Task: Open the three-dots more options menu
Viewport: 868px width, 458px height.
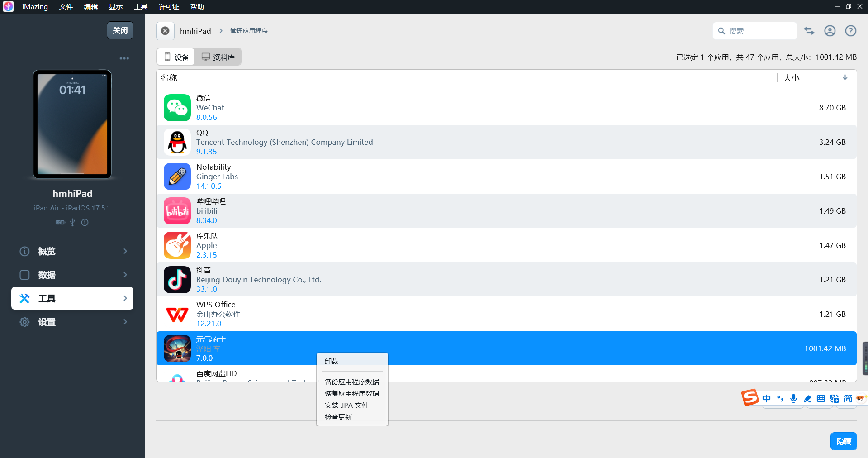Action: [124, 58]
